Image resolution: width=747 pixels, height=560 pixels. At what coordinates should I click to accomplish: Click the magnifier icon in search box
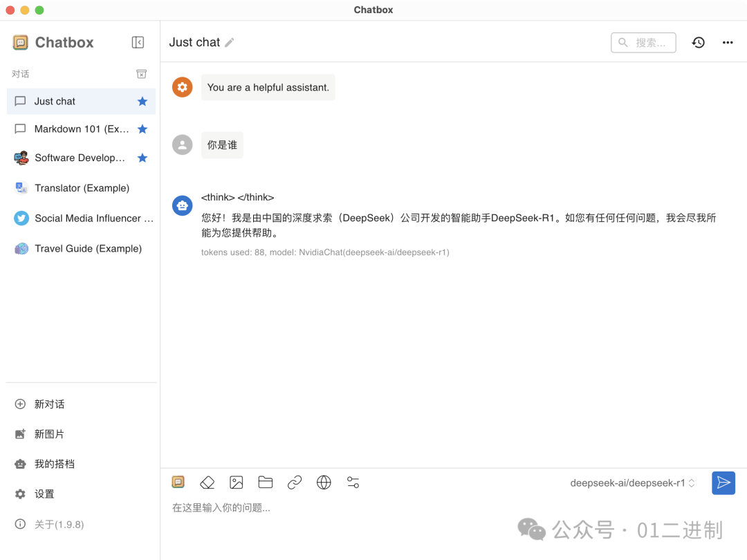622,42
